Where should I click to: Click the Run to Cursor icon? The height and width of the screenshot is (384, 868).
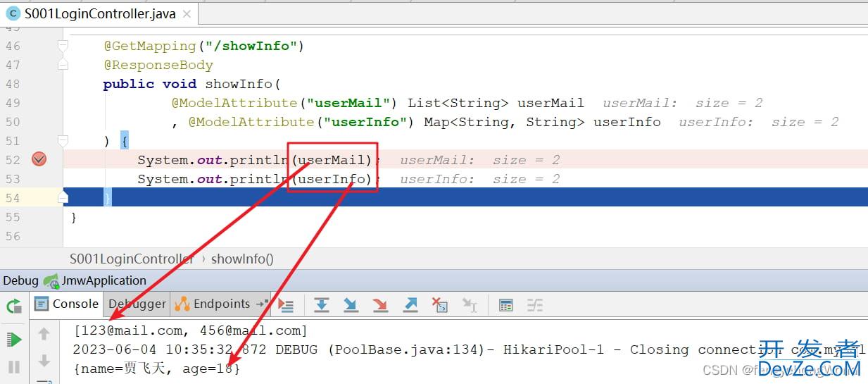click(x=470, y=304)
